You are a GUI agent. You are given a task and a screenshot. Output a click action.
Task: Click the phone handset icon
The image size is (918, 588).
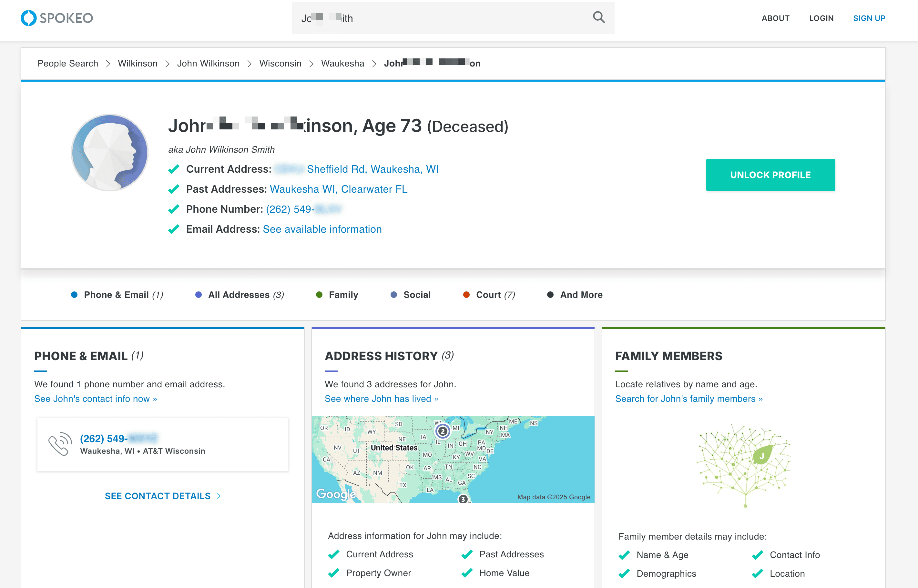tap(60, 444)
